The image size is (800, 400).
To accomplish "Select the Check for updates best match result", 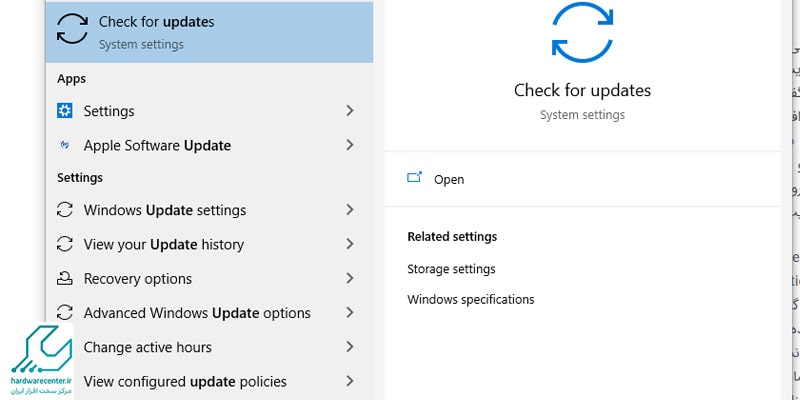I will pos(209,32).
